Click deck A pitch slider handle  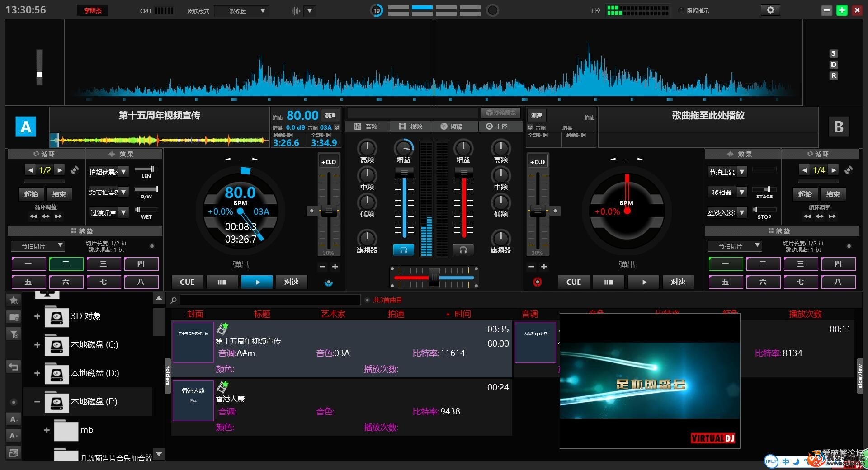329,211
